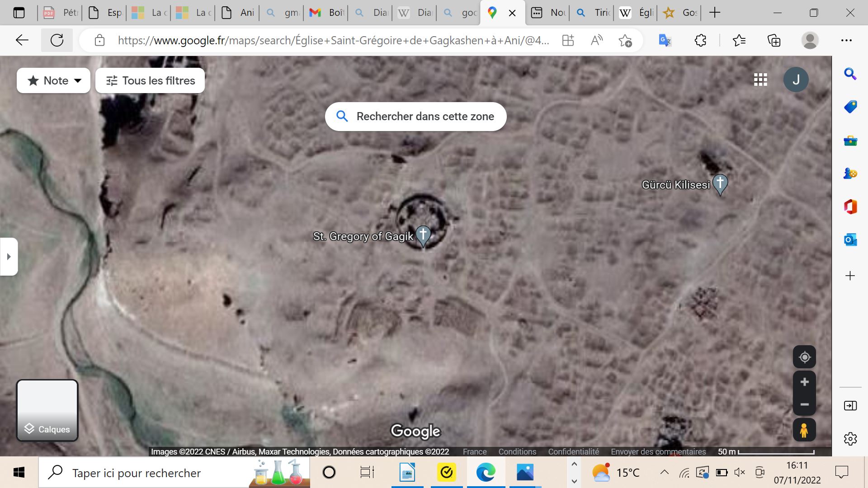Open the Google apps grid
This screenshot has height=488, width=868.
point(760,80)
